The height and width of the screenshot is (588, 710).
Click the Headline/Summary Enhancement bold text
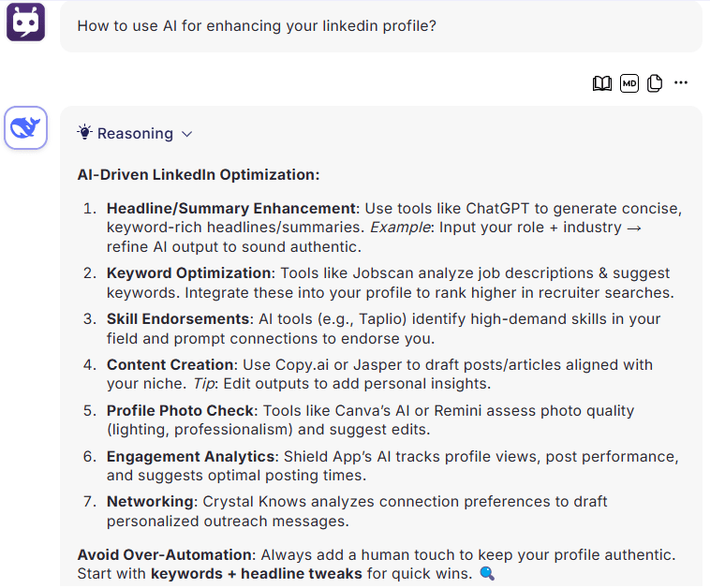231,208
